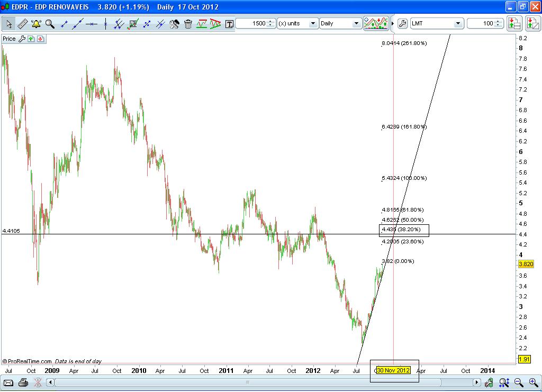The image size is (542, 392).
Task: Click the 30 Nov 2012 date marker
Action: tap(393, 371)
